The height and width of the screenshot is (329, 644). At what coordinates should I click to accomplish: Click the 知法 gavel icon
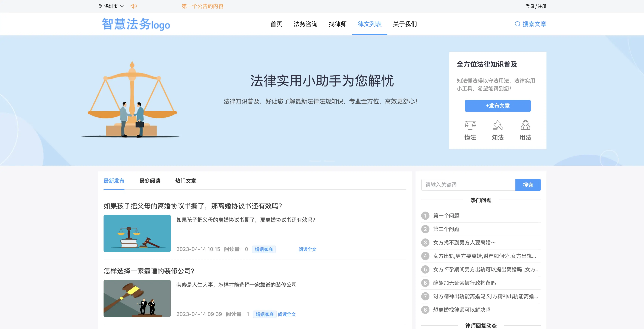pos(497,125)
